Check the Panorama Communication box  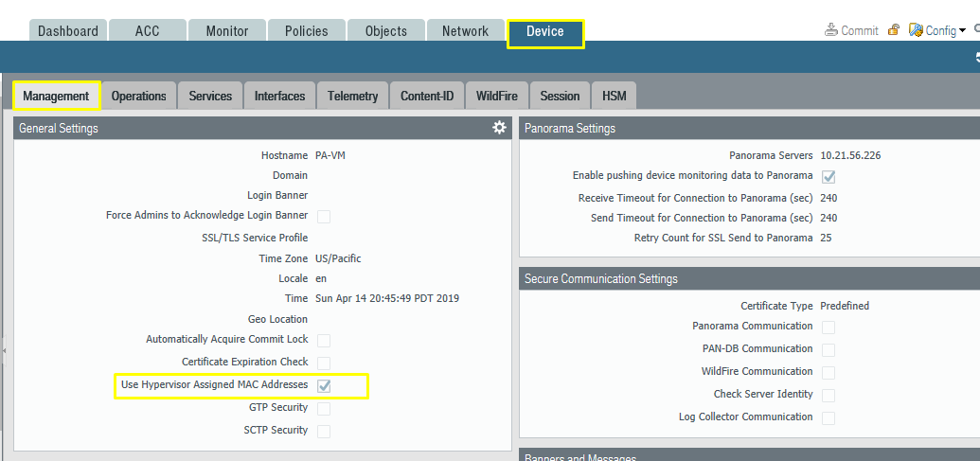[x=829, y=328]
